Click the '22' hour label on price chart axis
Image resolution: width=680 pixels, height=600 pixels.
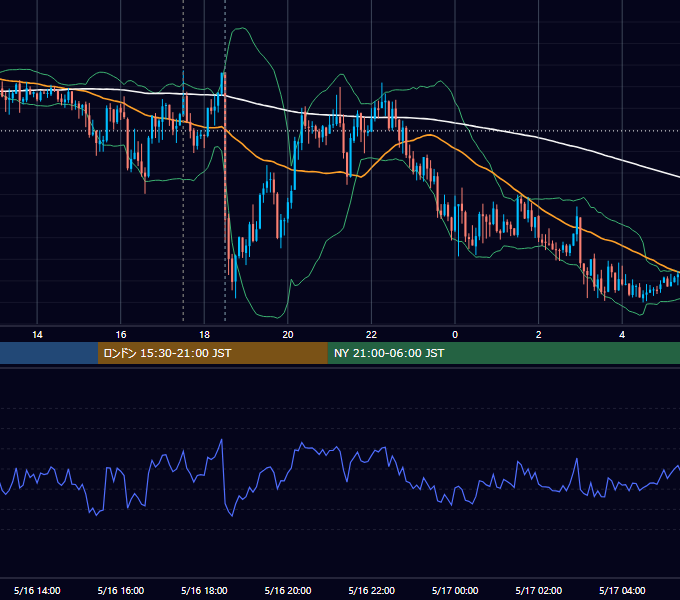point(372,335)
